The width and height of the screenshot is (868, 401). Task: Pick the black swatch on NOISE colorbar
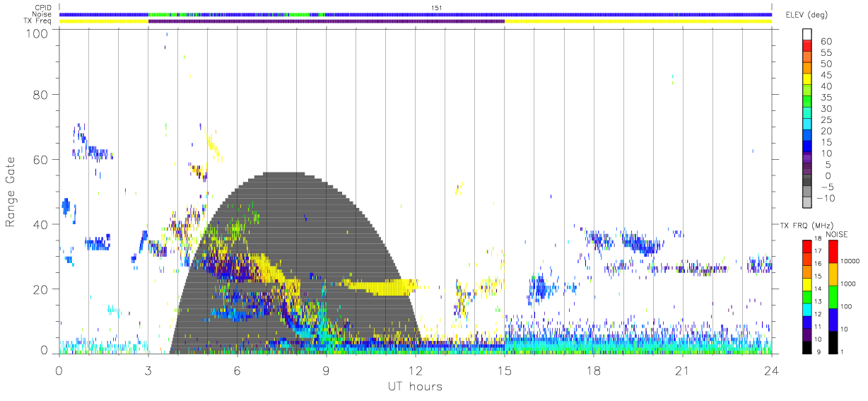point(833,342)
